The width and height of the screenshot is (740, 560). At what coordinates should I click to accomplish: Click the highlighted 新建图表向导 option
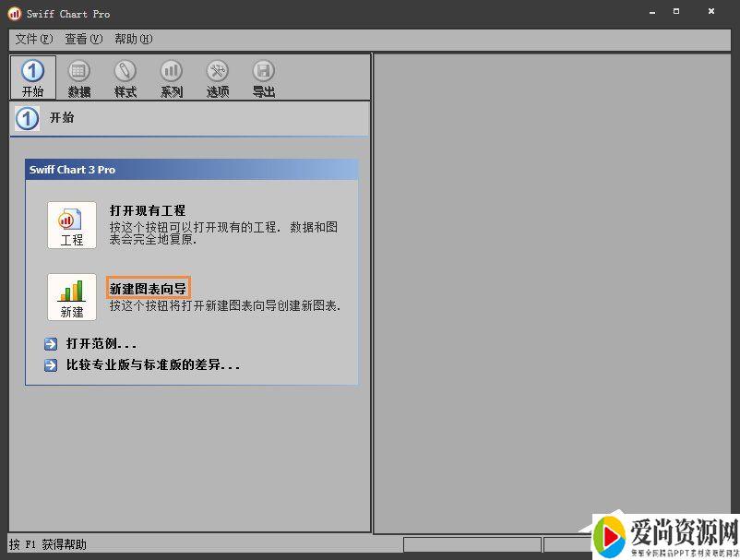point(147,287)
